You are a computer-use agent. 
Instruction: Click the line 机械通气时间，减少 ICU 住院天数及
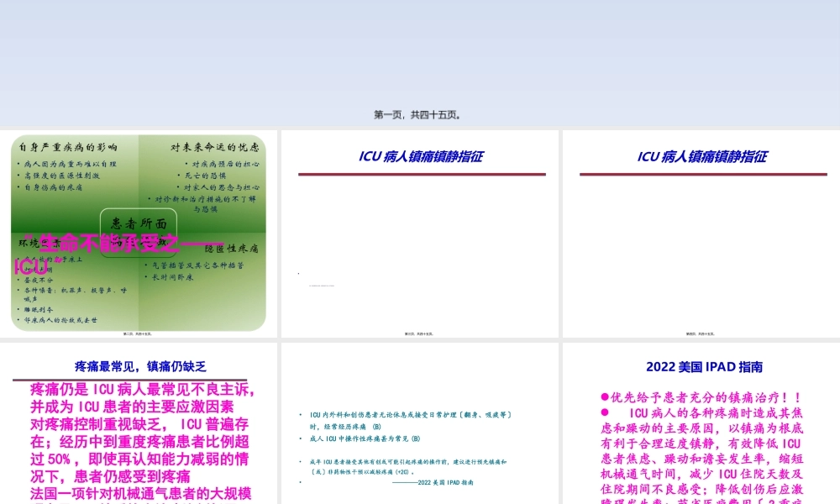pyautogui.click(x=701, y=474)
